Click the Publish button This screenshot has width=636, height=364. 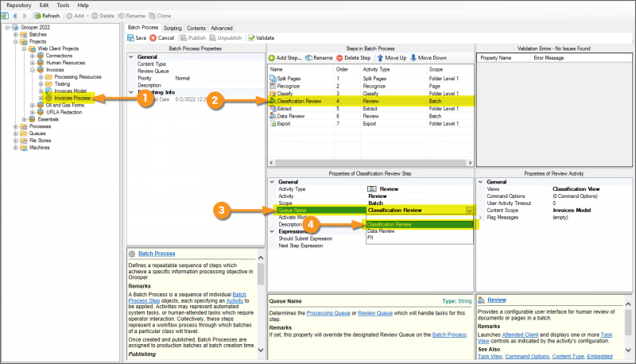193,37
